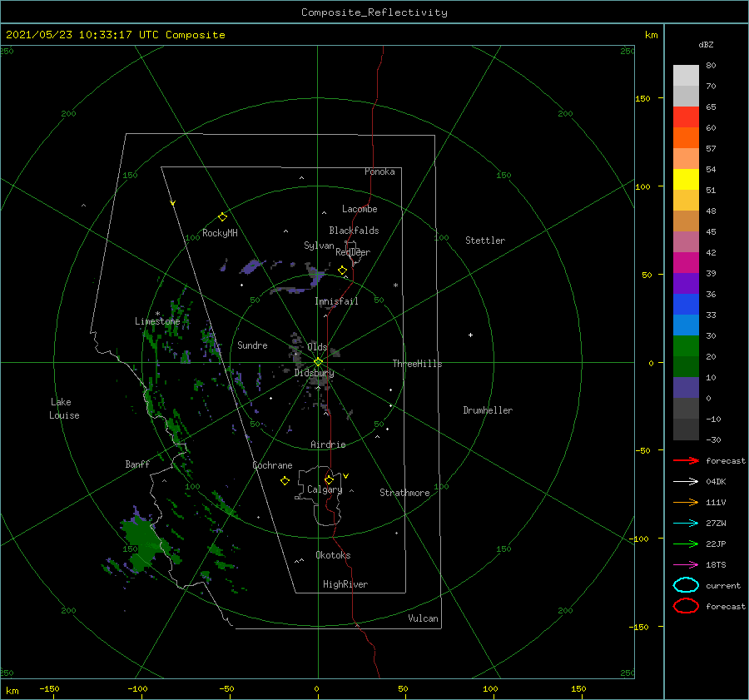
Task: Click the Limestone label
Action: click(x=157, y=321)
